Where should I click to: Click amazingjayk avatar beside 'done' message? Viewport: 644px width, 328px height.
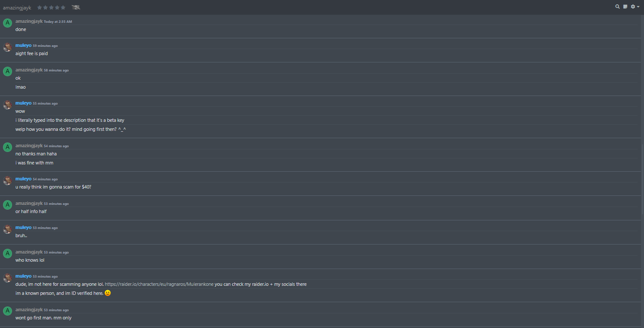point(7,23)
